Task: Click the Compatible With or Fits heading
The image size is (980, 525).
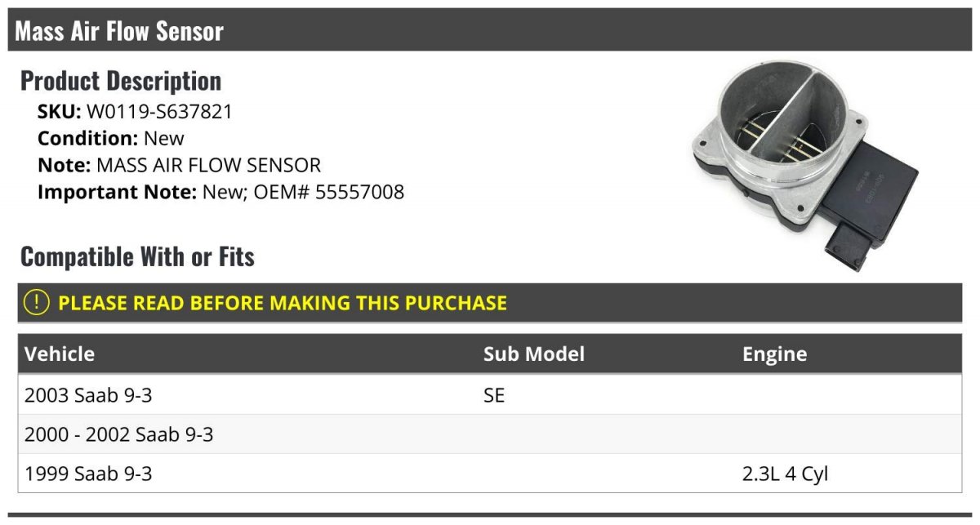Action: point(137,256)
